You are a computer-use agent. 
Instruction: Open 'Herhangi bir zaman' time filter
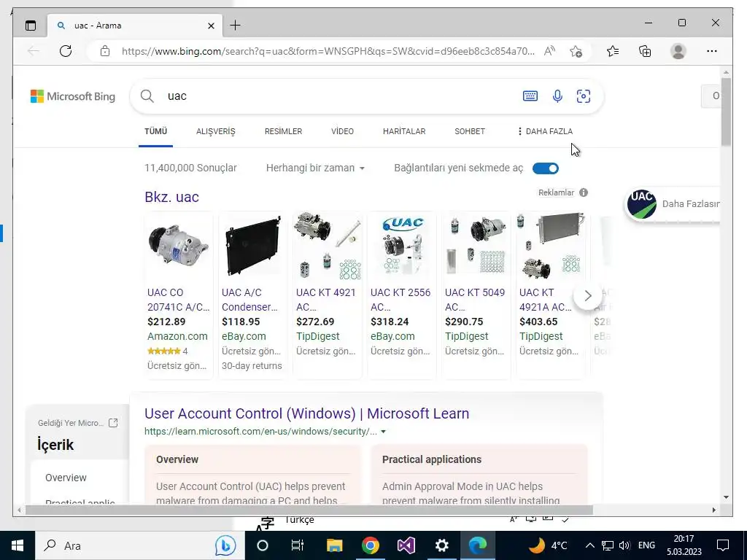(x=315, y=168)
